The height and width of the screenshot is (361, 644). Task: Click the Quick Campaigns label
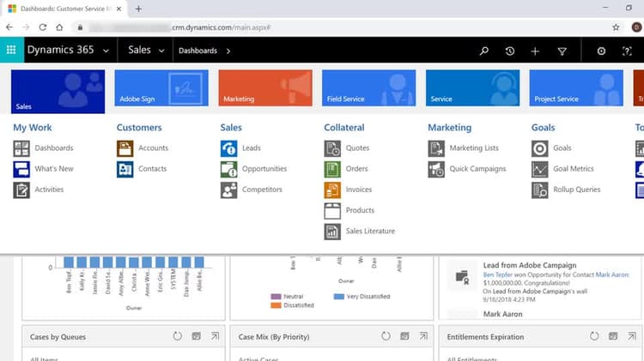pyautogui.click(x=477, y=169)
